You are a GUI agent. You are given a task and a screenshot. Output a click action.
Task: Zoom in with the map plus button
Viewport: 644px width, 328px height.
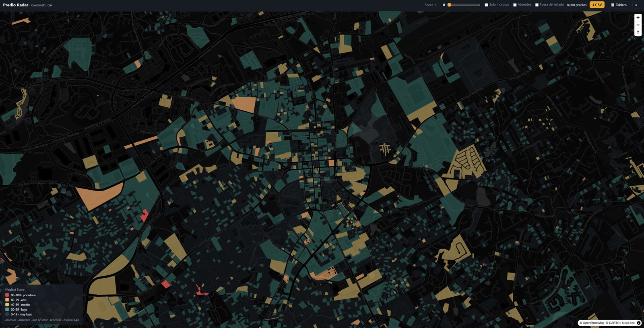coord(638,18)
